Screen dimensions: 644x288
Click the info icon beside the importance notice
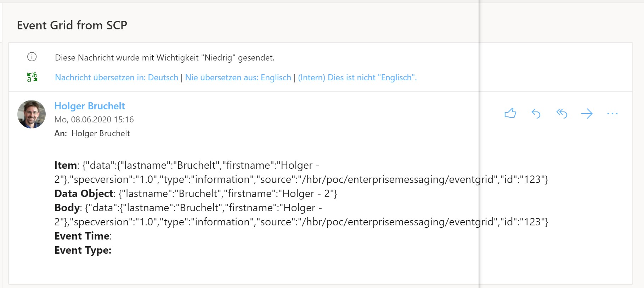click(x=32, y=57)
